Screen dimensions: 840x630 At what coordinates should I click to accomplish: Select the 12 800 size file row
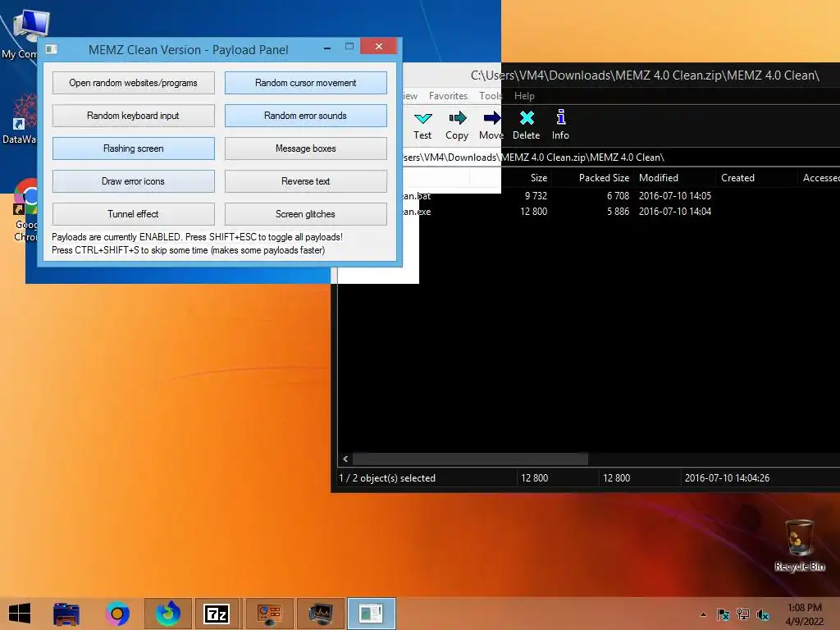pyautogui.click(x=622, y=212)
